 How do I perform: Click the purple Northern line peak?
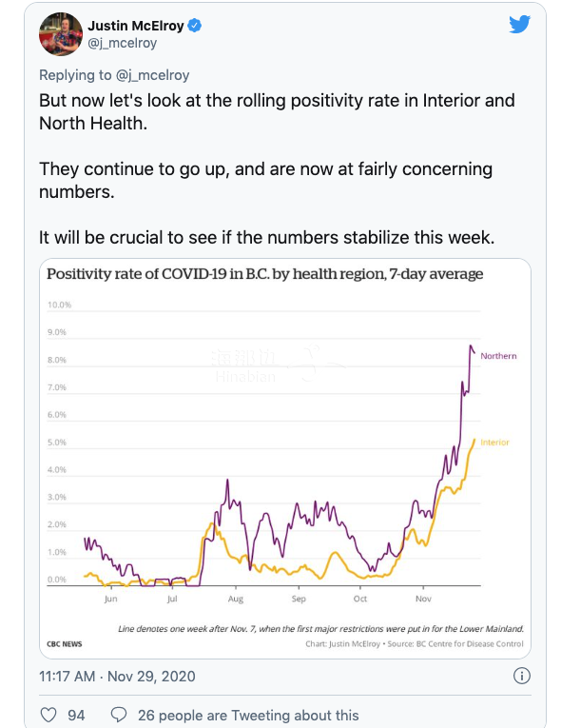(x=471, y=345)
